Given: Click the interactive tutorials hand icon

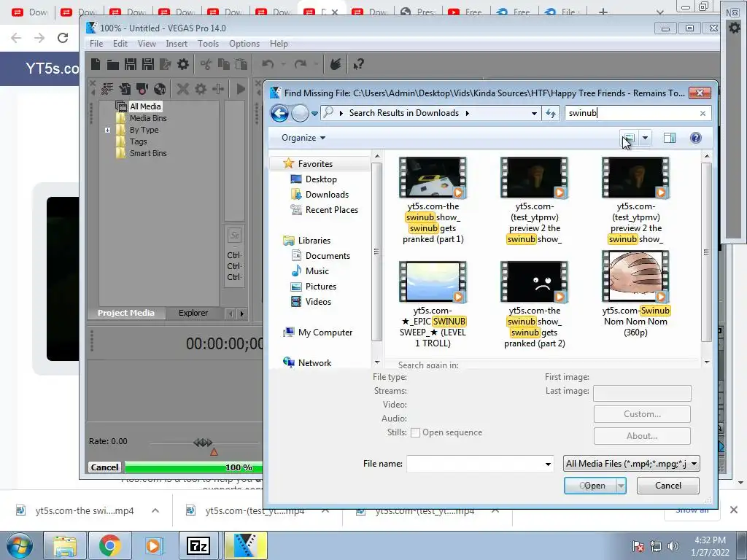Looking at the screenshot, I should coord(336,64).
